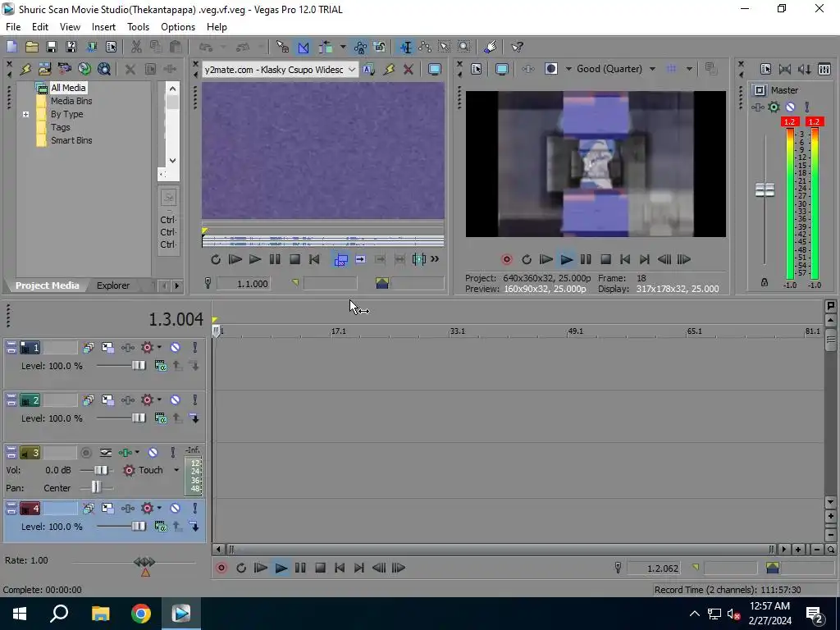Click timeline Stop button
Viewport: 840px width, 630px height.
point(321,568)
